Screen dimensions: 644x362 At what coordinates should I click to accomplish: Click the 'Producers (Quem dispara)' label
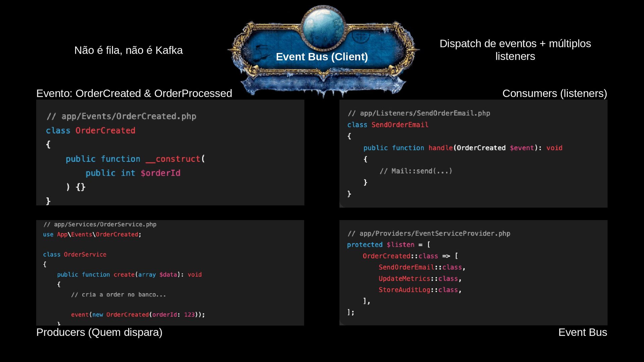click(x=99, y=332)
